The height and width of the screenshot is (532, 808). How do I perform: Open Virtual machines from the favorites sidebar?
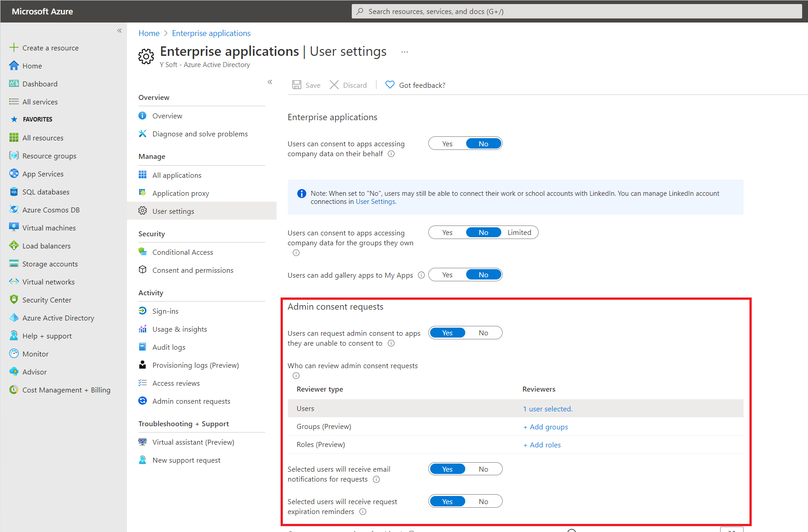point(49,228)
